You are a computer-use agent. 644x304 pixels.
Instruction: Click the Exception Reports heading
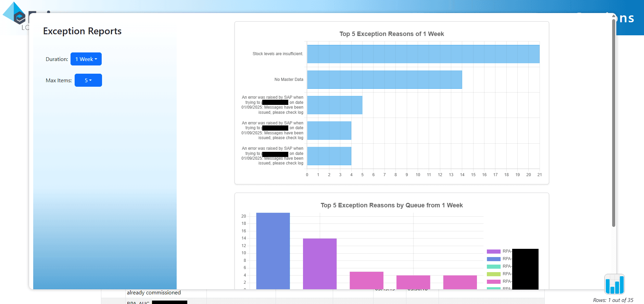click(x=82, y=31)
